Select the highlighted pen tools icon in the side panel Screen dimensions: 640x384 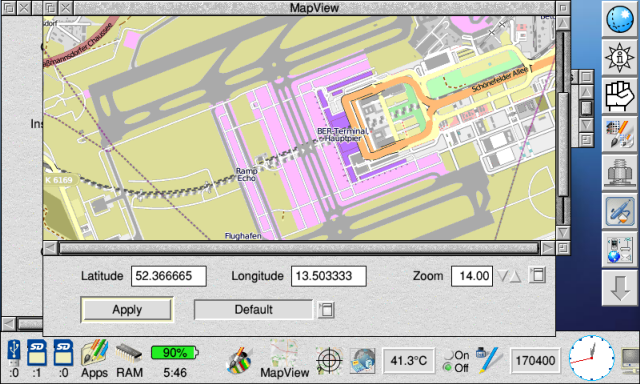click(620, 211)
